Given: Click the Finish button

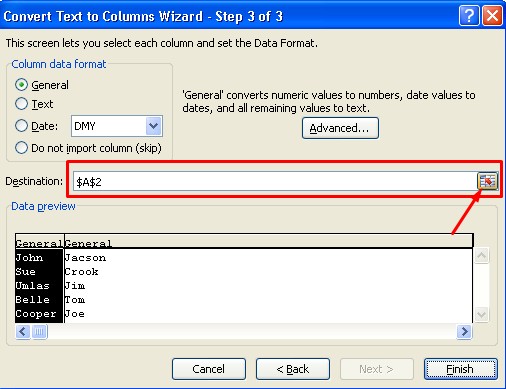Looking at the screenshot, I should pyautogui.click(x=461, y=369).
